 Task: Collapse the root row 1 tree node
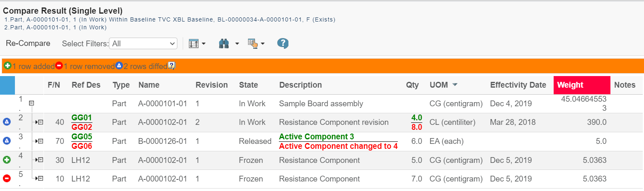tap(31, 103)
